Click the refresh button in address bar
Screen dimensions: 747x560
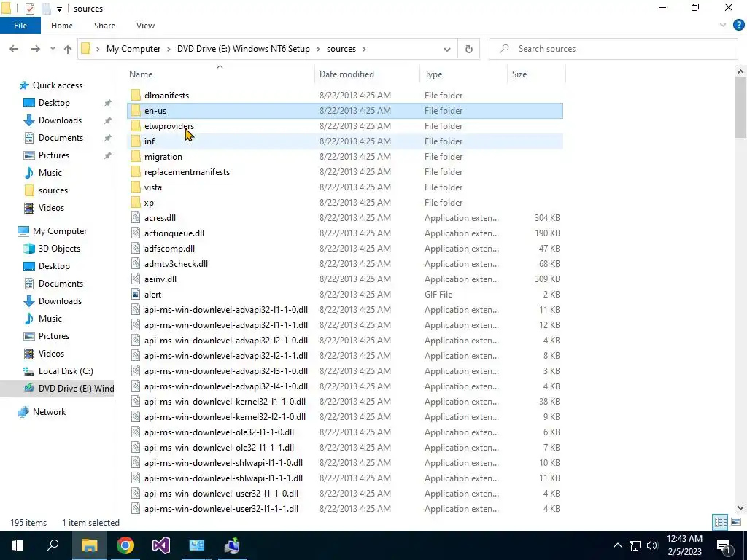pos(469,49)
